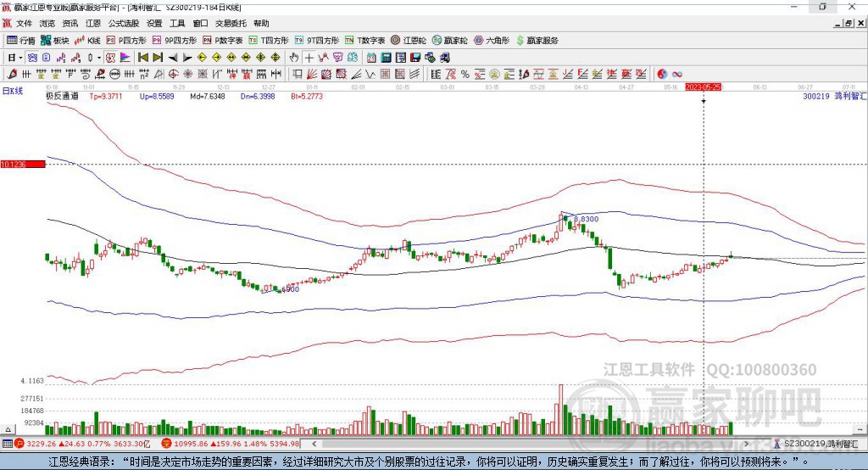Click the Bt=5.2773 indicator value
Screen dimensions: 868x470
[x=307, y=96]
